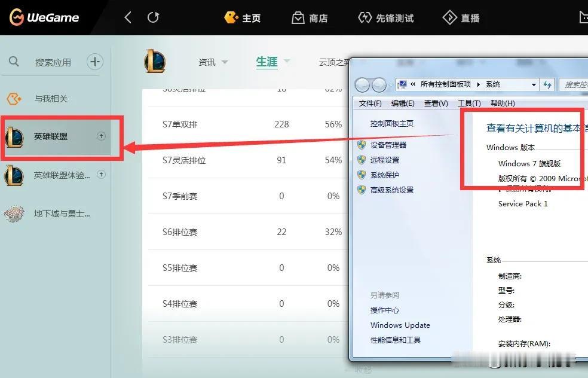Screen dimensions: 588x378
Task: Click 所有控制面板项 in address bar
Action: pyautogui.click(x=446, y=84)
